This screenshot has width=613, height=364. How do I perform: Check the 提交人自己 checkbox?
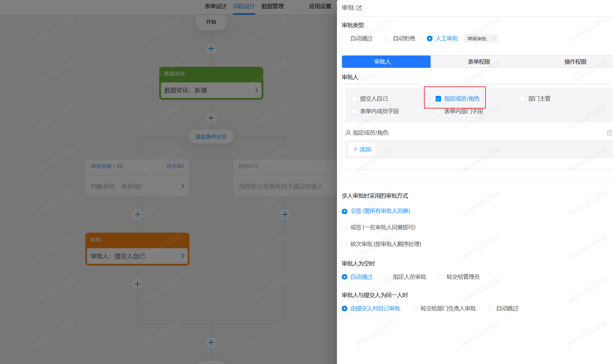[354, 99]
